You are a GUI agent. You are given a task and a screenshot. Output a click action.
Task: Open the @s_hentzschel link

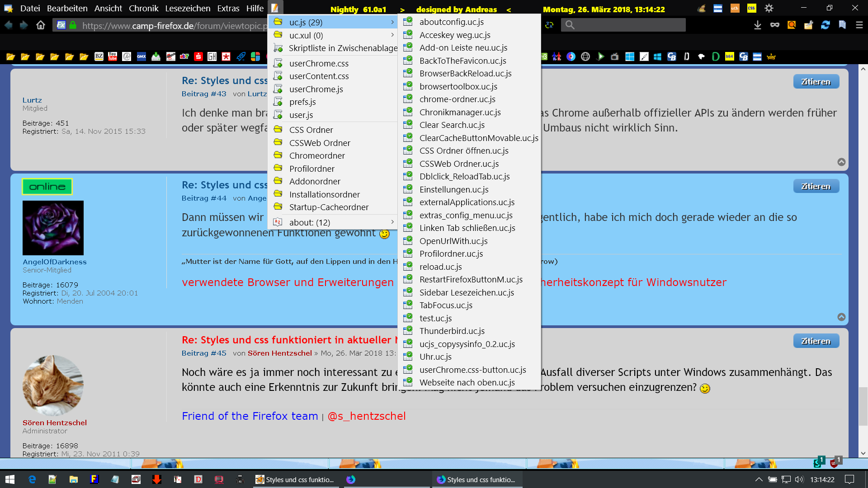point(366,416)
